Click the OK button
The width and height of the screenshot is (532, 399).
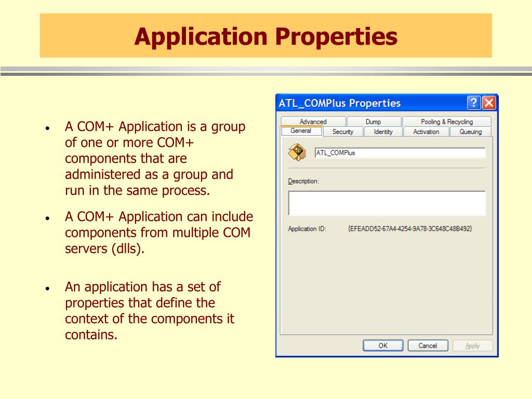click(383, 345)
